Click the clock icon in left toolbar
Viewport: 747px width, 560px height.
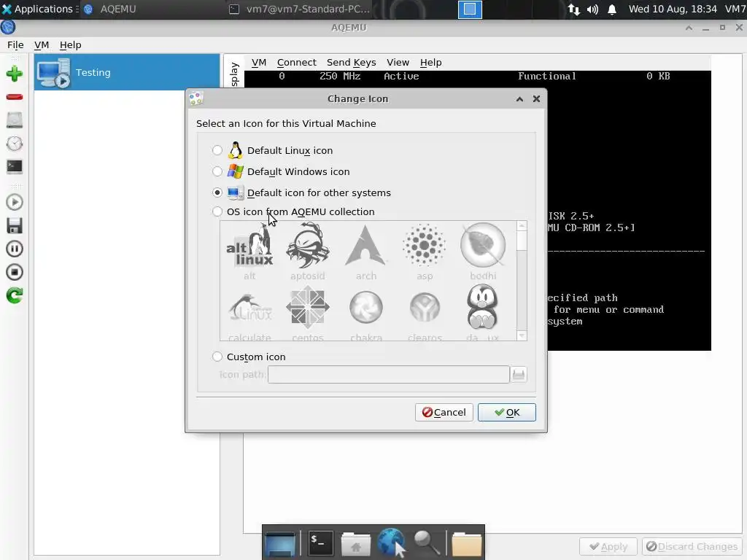point(15,144)
